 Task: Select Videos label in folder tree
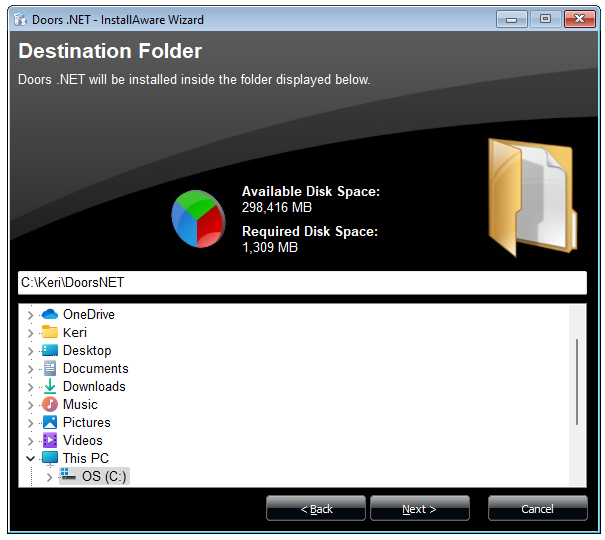click(x=83, y=440)
